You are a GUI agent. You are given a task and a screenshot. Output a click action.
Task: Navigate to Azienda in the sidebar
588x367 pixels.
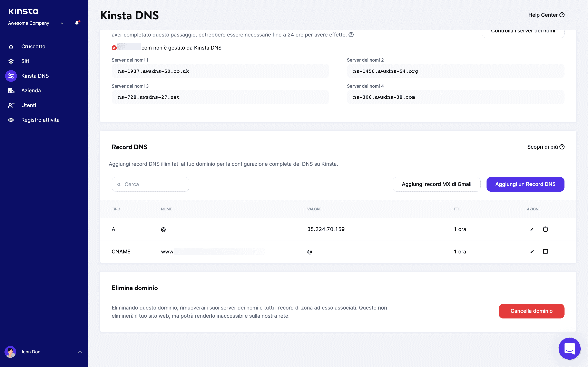[x=31, y=90]
